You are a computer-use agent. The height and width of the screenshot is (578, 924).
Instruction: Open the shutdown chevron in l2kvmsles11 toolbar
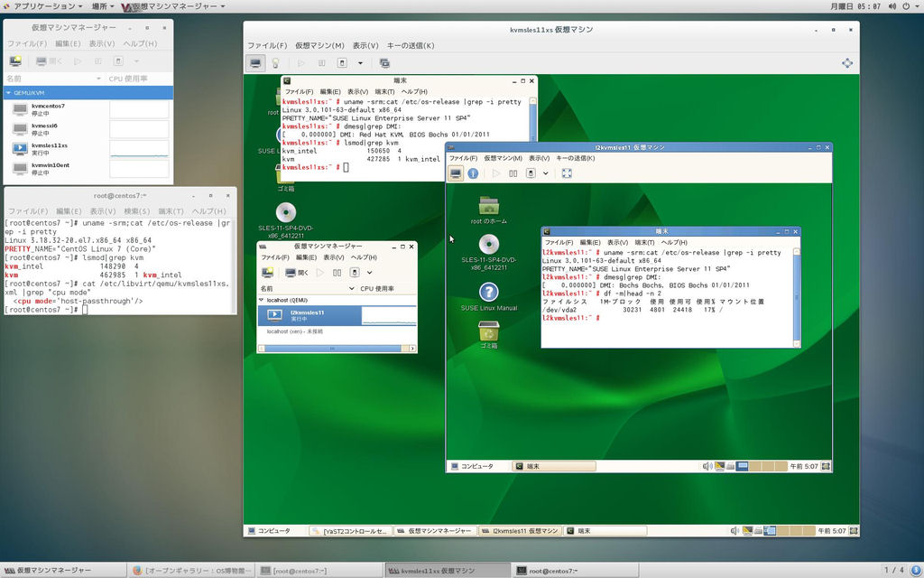[x=546, y=173]
